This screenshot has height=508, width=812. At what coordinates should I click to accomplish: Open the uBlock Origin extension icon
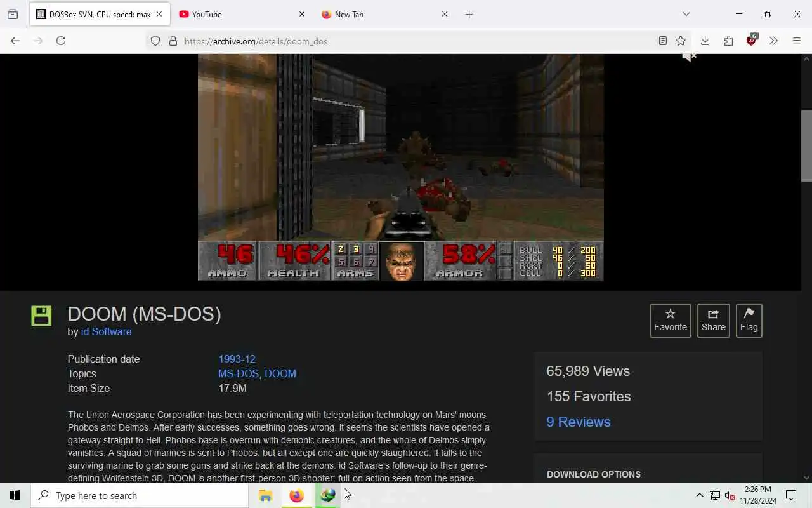coord(751,41)
